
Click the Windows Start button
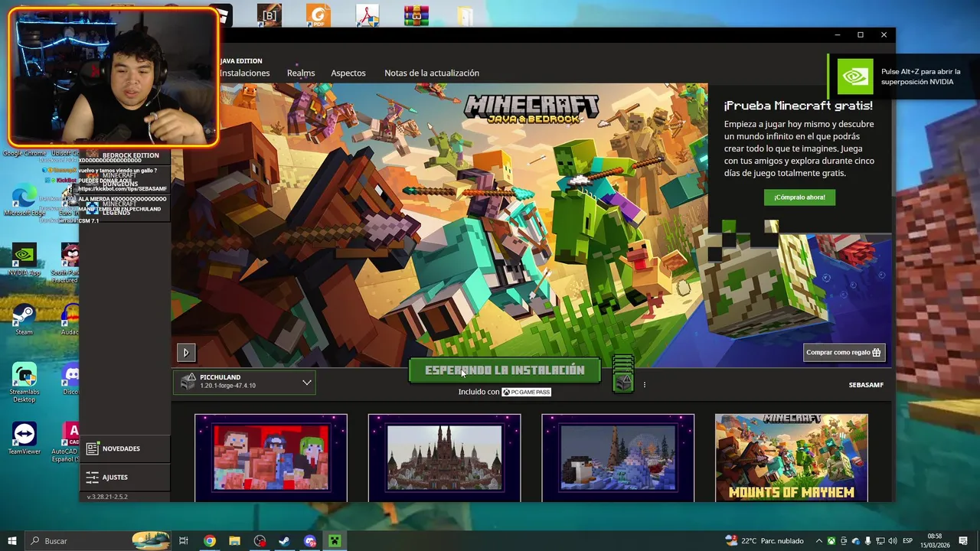[x=11, y=541]
